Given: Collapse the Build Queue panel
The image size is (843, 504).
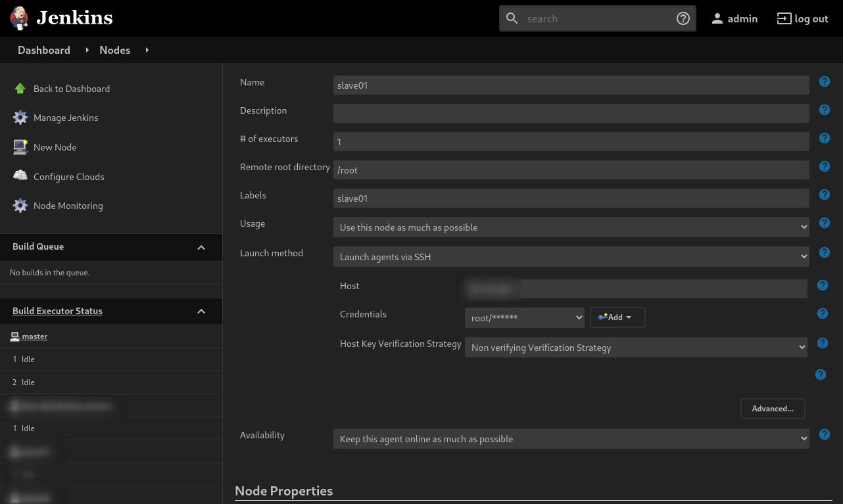Looking at the screenshot, I should (x=201, y=247).
